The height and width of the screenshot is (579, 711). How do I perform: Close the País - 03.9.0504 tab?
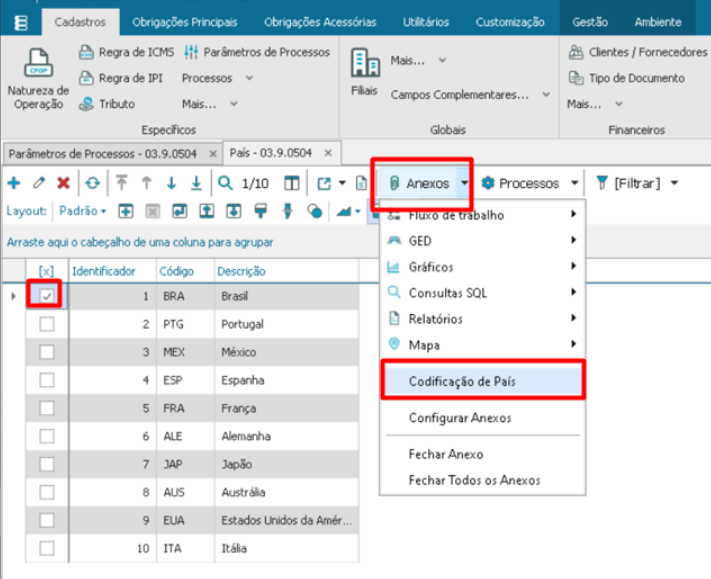click(328, 153)
